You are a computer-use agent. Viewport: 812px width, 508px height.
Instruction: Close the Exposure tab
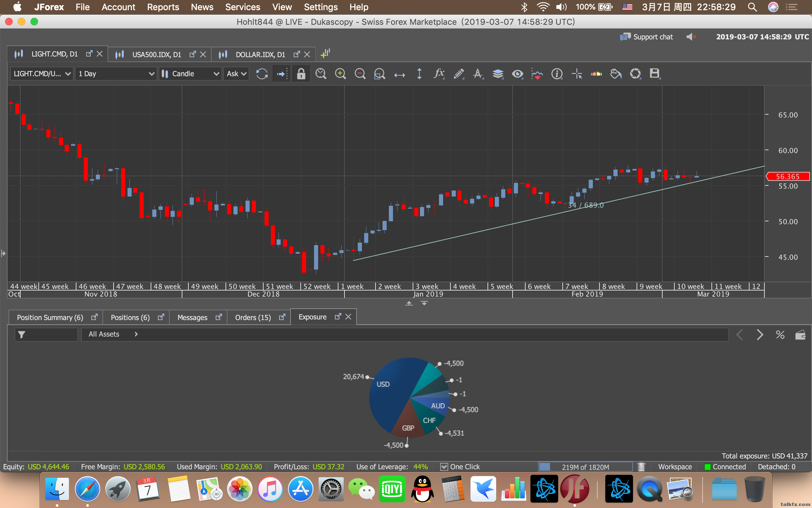pyautogui.click(x=348, y=317)
